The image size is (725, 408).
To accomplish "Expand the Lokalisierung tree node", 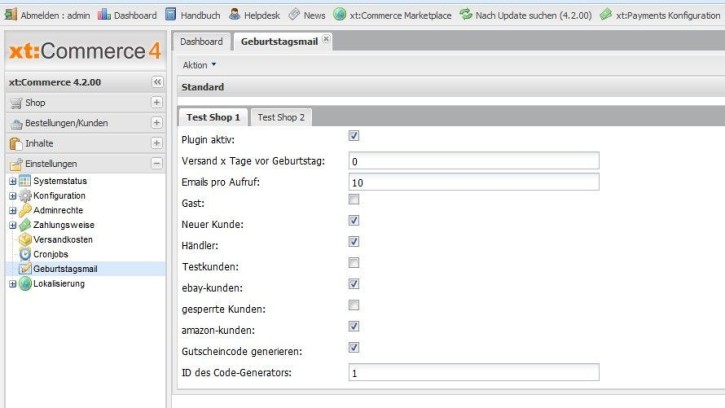I will point(12,284).
